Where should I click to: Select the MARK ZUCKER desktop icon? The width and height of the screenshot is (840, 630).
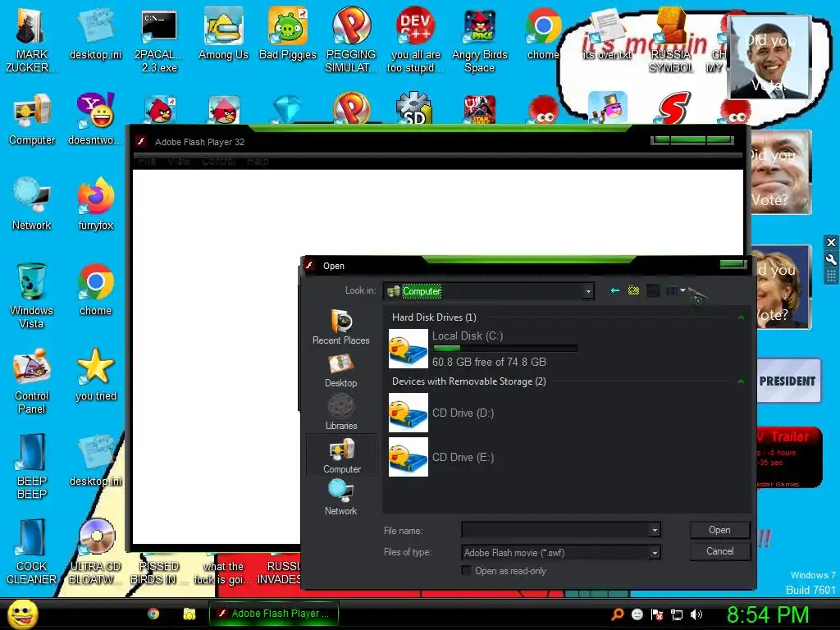pos(32,41)
